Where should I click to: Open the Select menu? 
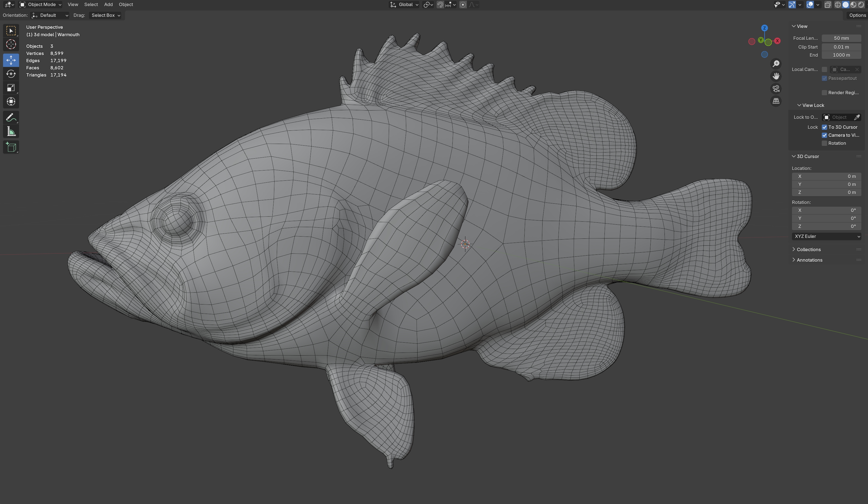[91, 4]
